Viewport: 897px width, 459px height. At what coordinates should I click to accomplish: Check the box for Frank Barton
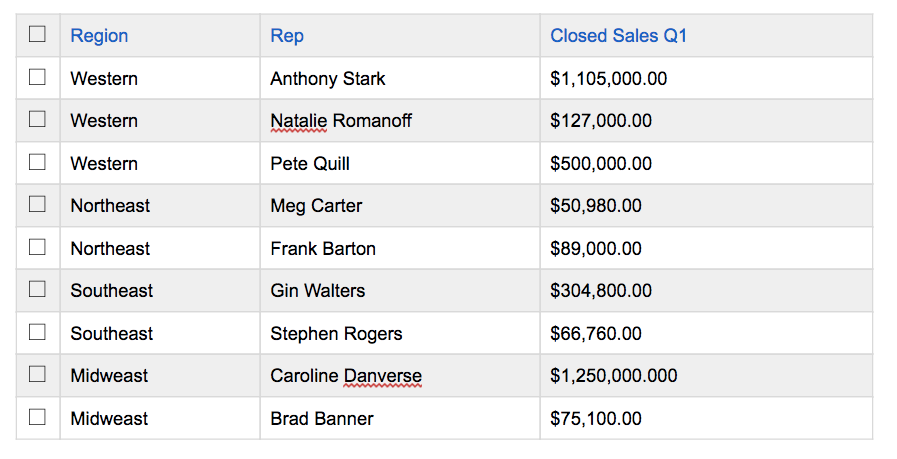coord(38,247)
